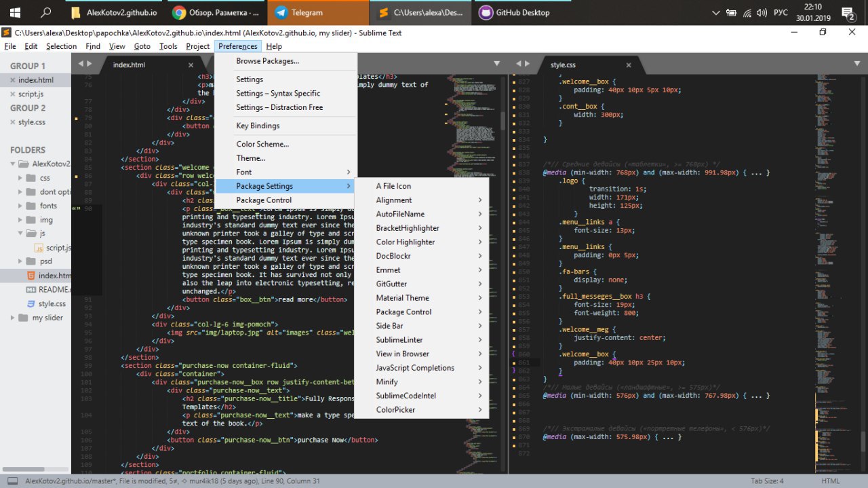Image resolution: width=868 pixels, height=488 pixels.
Task: Open the notification center icon
Action: [x=848, y=12]
